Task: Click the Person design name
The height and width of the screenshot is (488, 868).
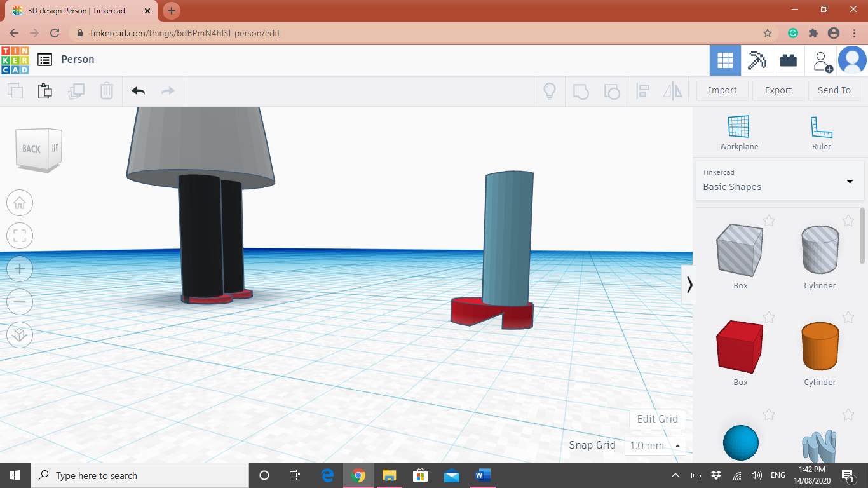Action: pos(78,60)
